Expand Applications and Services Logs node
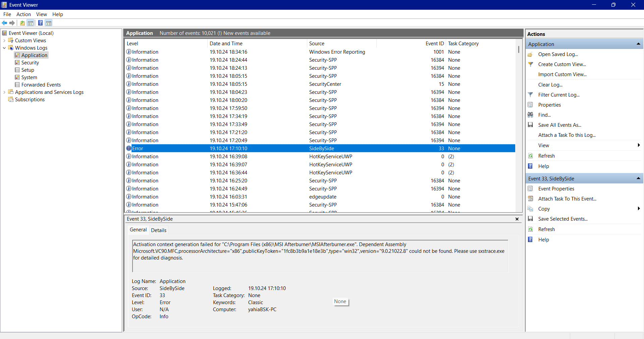 (4, 92)
